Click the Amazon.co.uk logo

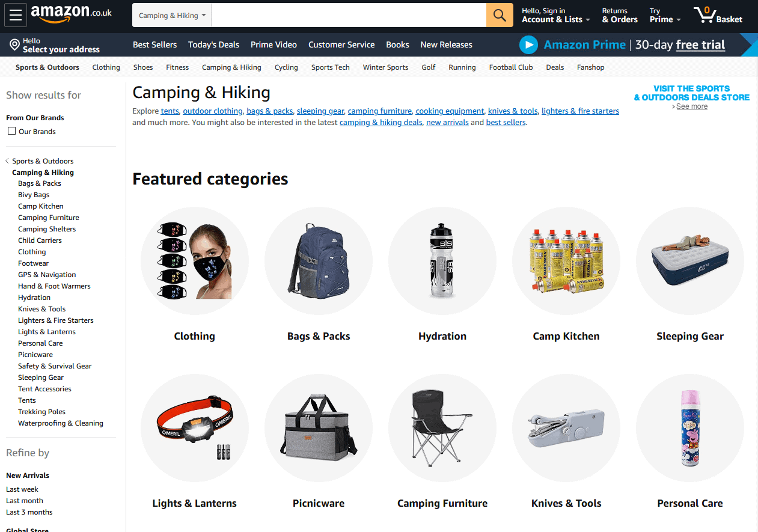pos(71,13)
